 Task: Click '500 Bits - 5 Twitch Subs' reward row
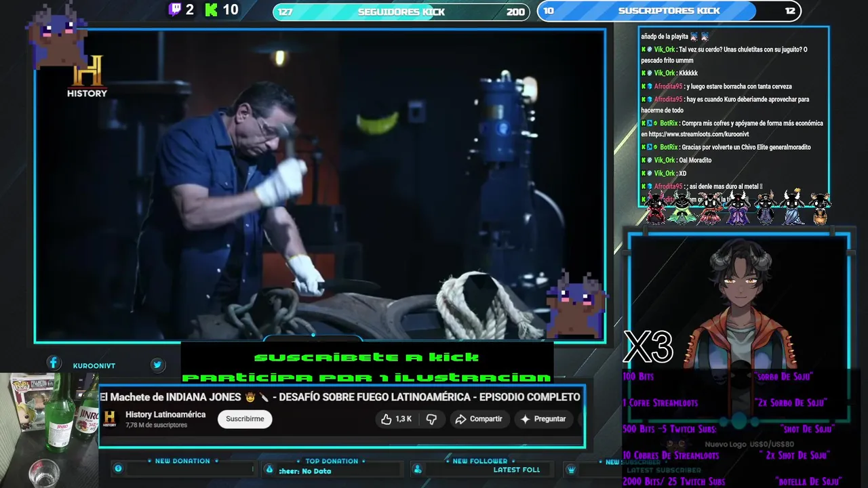(728, 429)
